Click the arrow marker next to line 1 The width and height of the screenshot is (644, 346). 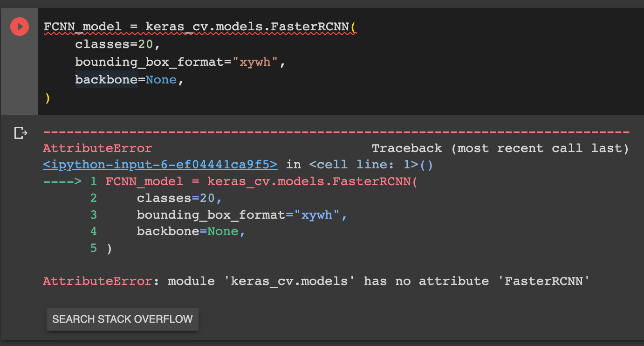coord(63,181)
